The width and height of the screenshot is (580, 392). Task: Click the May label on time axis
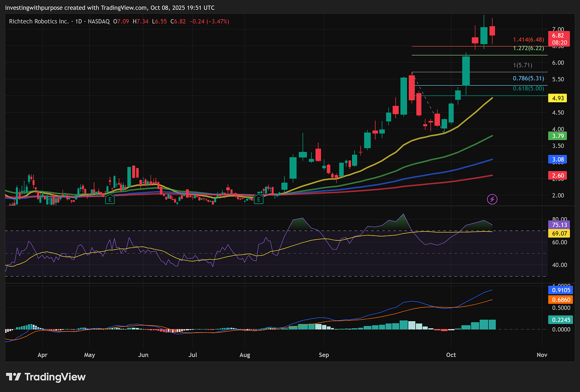point(90,355)
